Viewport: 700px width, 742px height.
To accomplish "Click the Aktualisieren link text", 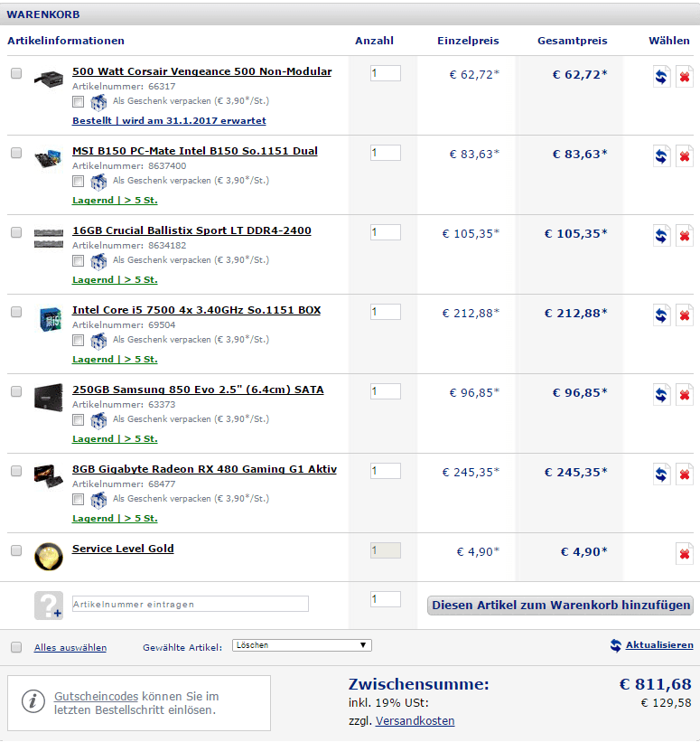I will 659,645.
